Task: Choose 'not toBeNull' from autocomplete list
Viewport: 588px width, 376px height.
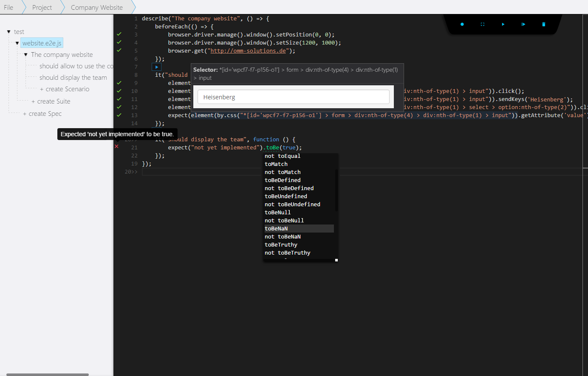Action: pyautogui.click(x=284, y=220)
